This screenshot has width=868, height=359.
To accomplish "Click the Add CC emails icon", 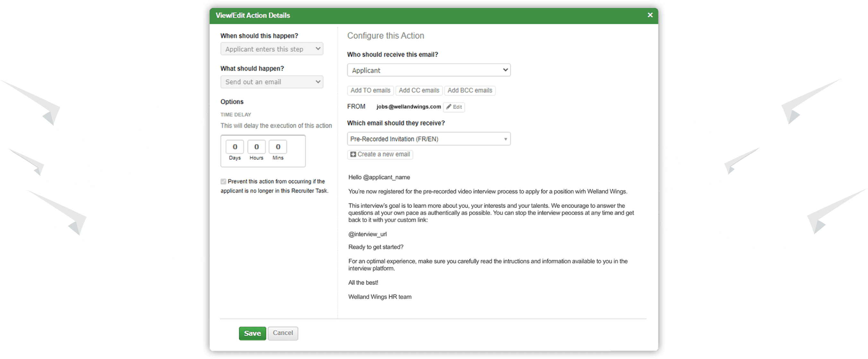I will [x=419, y=90].
